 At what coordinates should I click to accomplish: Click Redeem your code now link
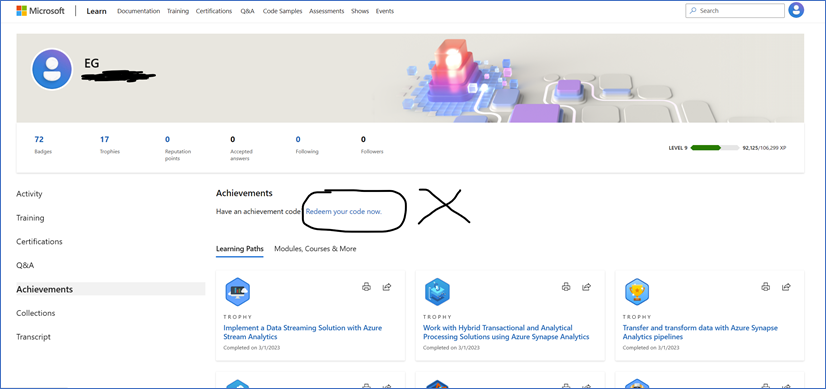344,211
